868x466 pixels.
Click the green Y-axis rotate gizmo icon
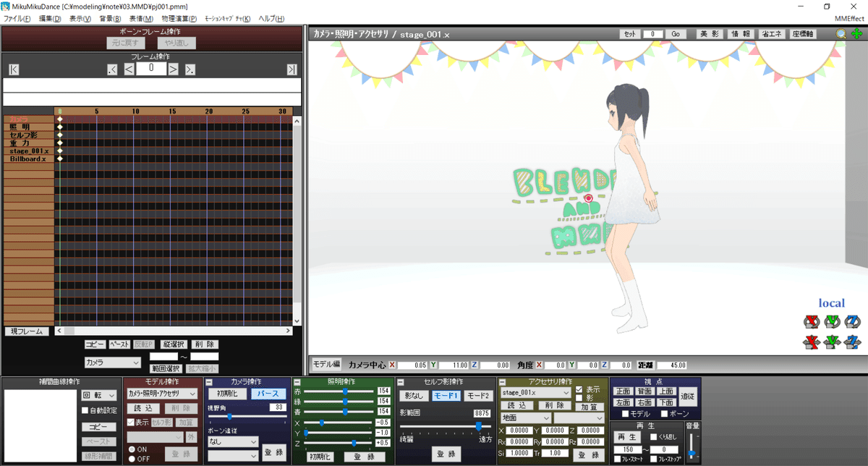[832, 321]
